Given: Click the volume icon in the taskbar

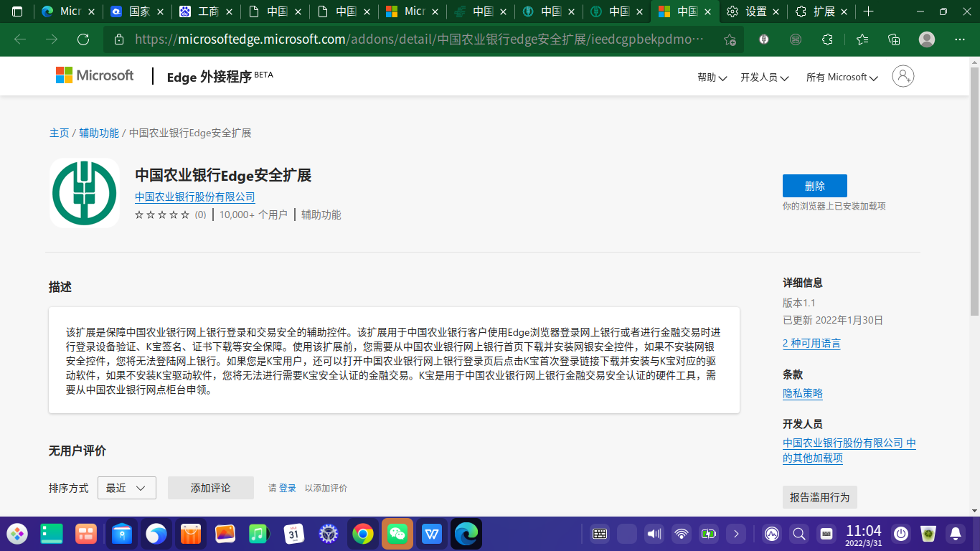Looking at the screenshot, I should pyautogui.click(x=654, y=534).
